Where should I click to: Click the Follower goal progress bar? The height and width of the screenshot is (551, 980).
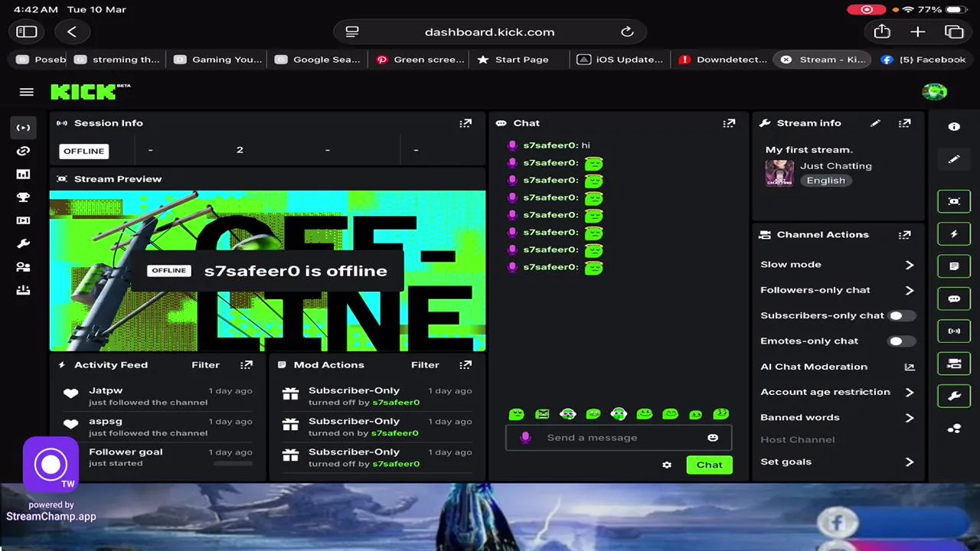tap(233, 463)
